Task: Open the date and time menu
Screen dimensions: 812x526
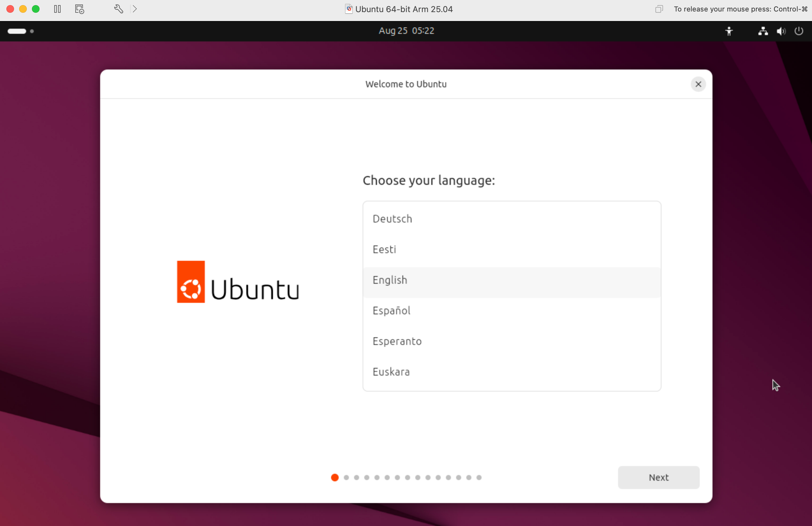Action: click(x=406, y=31)
